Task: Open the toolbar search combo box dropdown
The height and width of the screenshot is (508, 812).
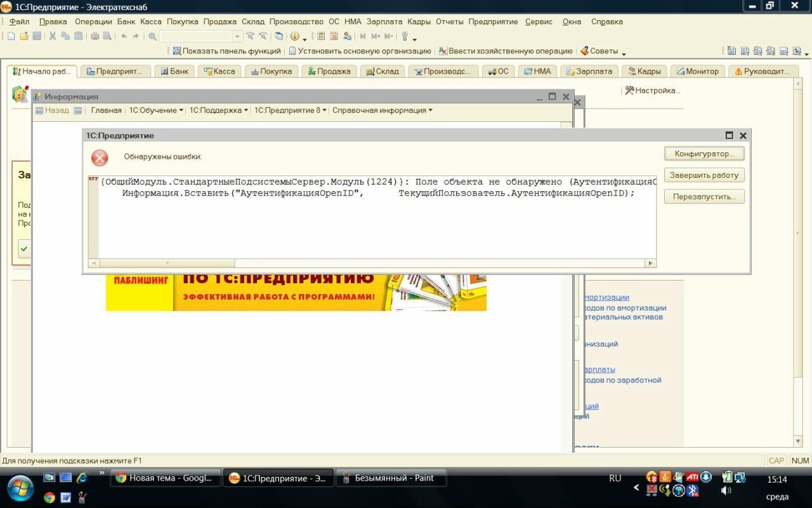Action: tap(238, 36)
